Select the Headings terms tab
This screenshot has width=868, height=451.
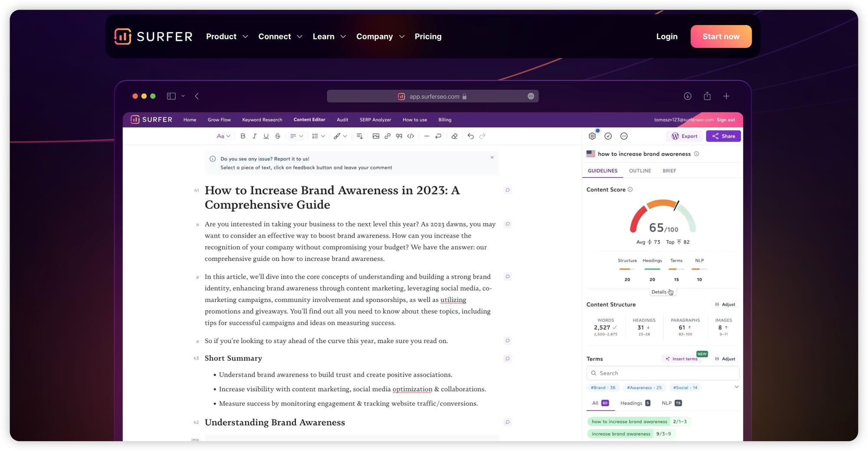(x=635, y=403)
